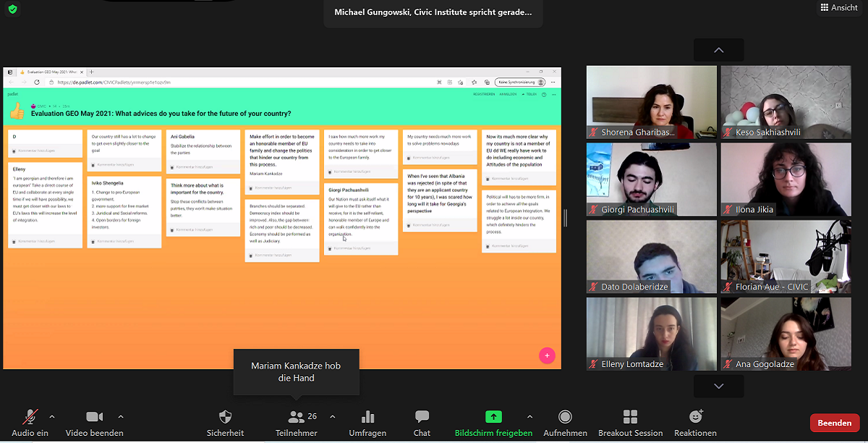Open the Umfragen polls icon
The image size is (868, 443).
tap(367, 418)
